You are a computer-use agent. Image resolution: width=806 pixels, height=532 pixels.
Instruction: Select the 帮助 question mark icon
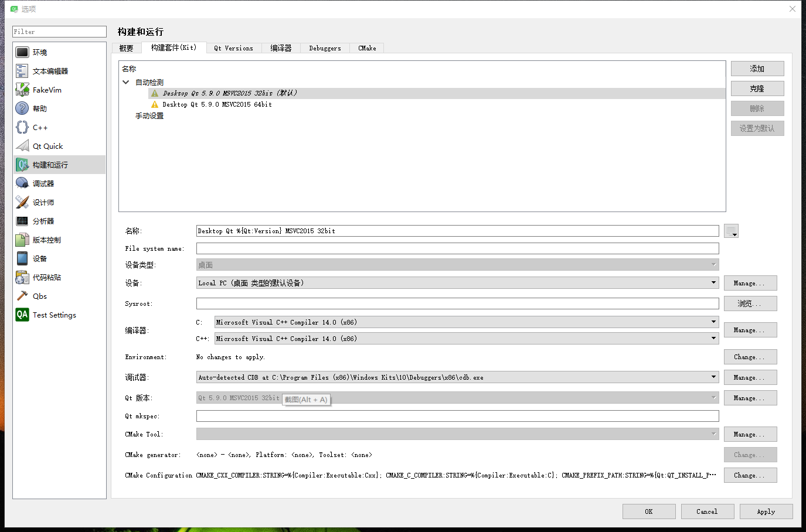coord(22,108)
